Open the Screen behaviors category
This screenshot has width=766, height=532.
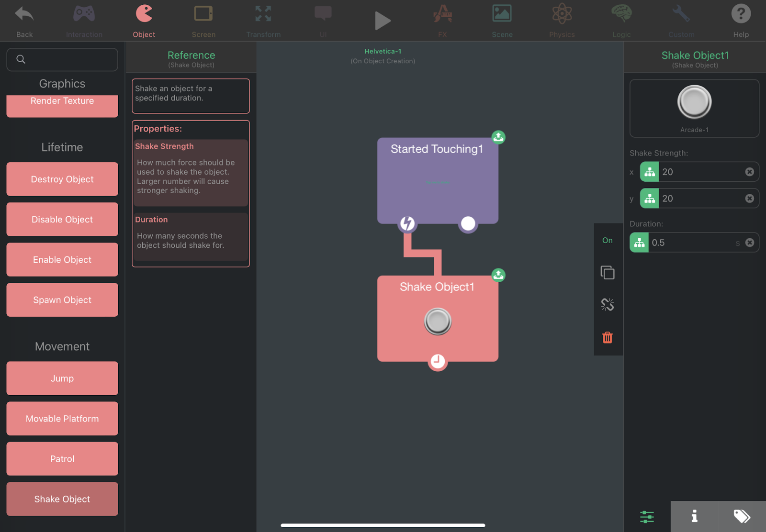tap(203, 21)
